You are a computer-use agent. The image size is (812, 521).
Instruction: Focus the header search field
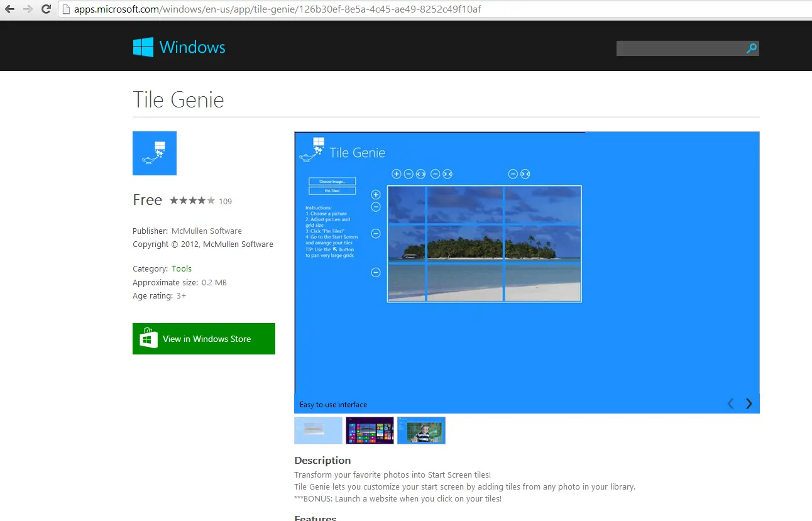point(681,48)
